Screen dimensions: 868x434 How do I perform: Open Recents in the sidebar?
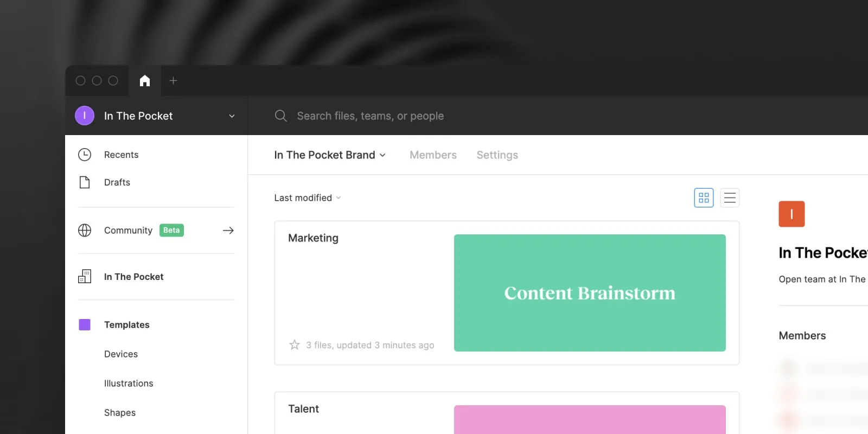121,155
